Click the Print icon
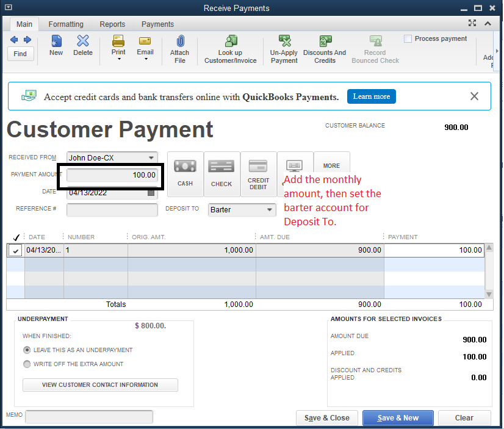 118,41
